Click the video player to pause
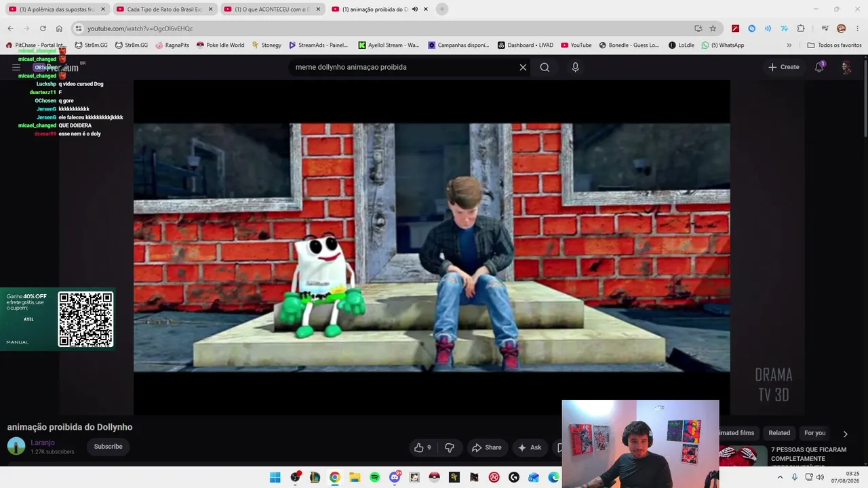Image resolution: width=868 pixels, height=488 pixels. pyautogui.click(x=431, y=247)
